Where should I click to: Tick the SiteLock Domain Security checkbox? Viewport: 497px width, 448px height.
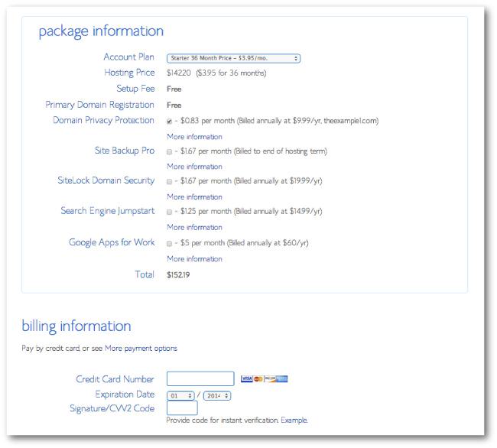pos(169,181)
